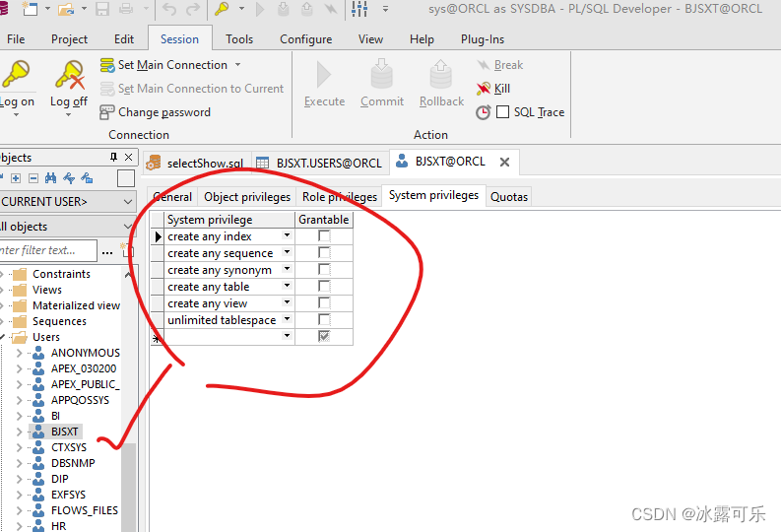The height and width of the screenshot is (532, 781).
Task: Open the Configure ribbon tab
Action: 306,39
